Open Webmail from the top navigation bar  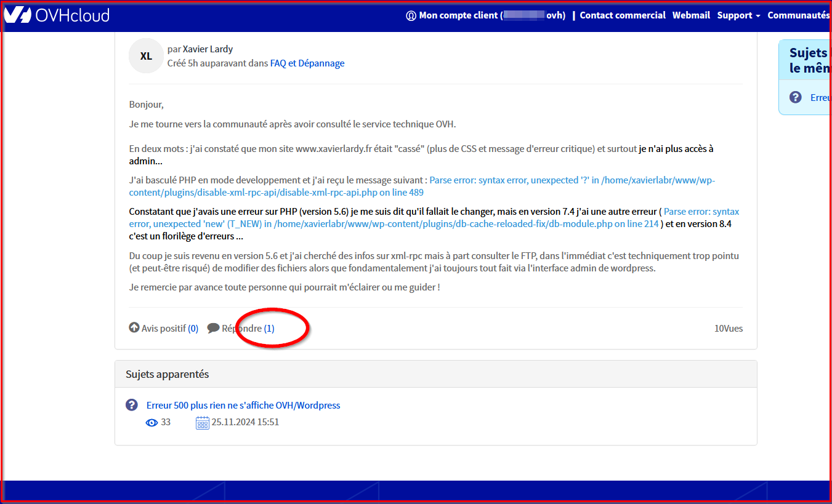(x=691, y=15)
